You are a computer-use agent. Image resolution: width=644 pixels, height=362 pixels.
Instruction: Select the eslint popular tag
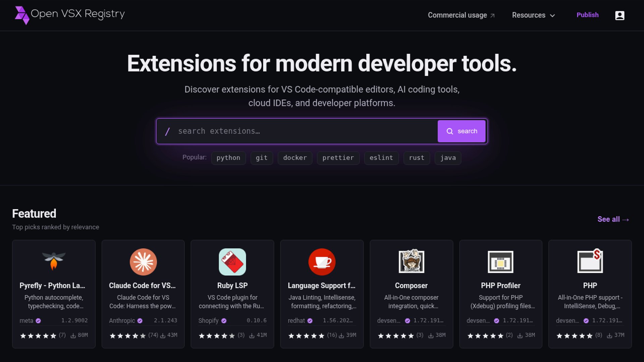click(x=381, y=158)
